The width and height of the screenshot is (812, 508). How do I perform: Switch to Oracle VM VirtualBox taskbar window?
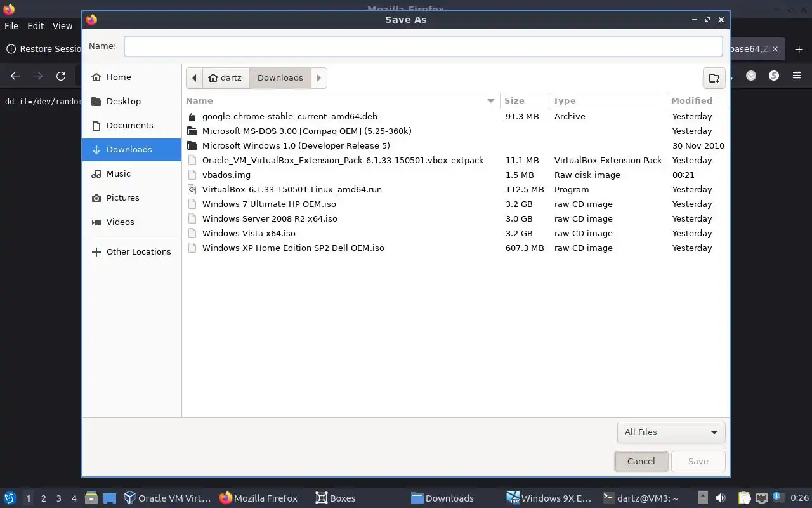(168, 498)
